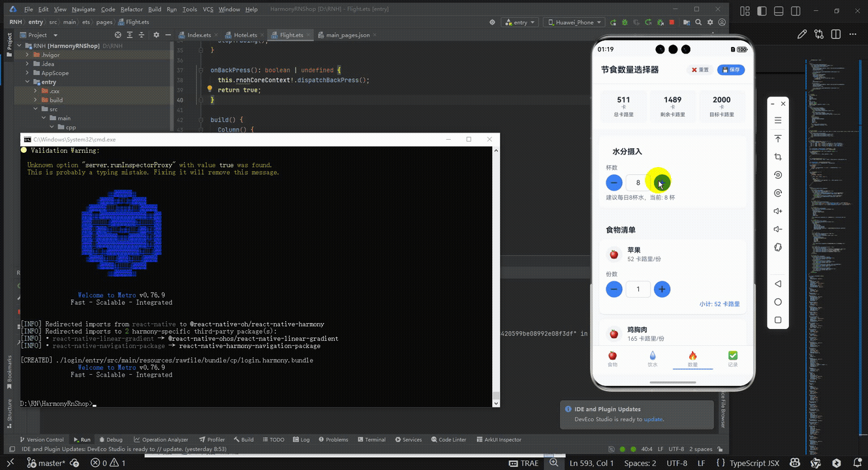This screenshot has width=868, height=470.
Task: Open the Code Linter tool window
Action: point(448,439)
